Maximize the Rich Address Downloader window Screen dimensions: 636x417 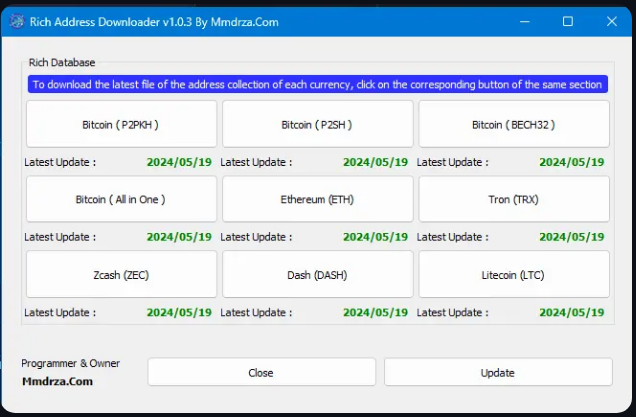pos(568,21)
